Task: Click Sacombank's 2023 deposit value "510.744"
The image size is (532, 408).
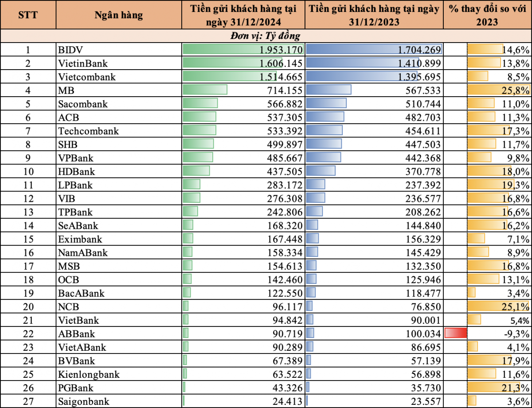Action: coord(424,104)
